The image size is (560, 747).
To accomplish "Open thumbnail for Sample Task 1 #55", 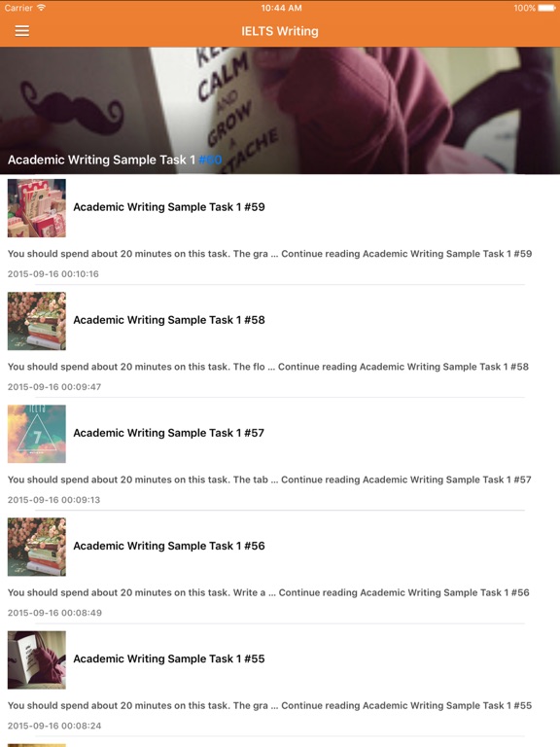I will tap(37, 659).
